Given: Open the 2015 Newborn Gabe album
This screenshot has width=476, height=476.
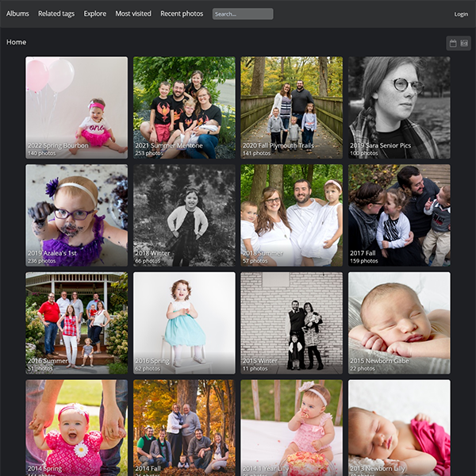Looking at the screenshot, I should [x=399, y=323].
